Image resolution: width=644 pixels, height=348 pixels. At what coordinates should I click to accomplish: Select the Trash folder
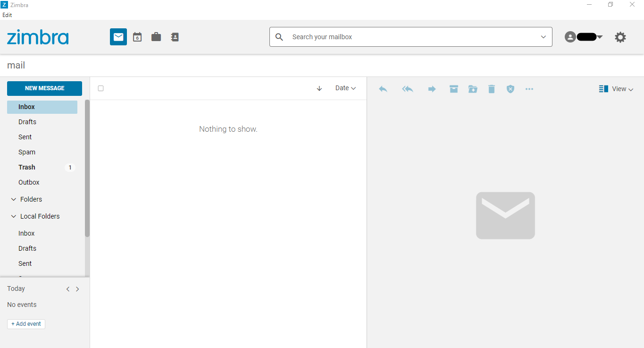27,167
